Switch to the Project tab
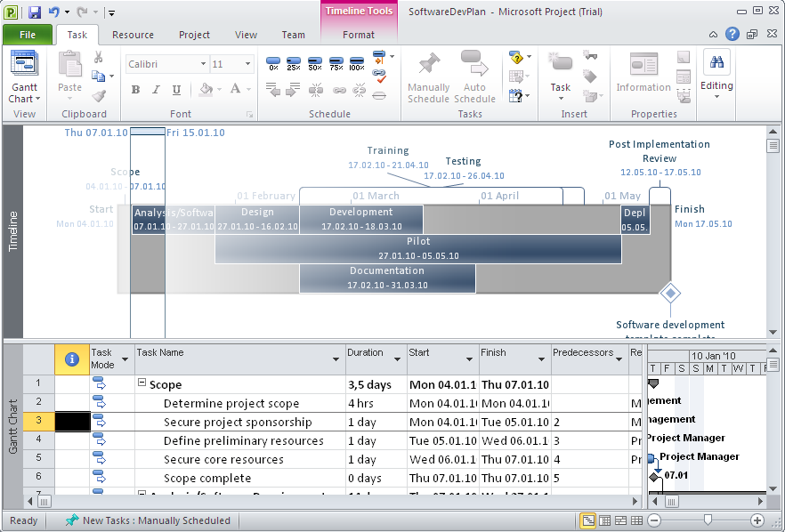 point(194,35)
